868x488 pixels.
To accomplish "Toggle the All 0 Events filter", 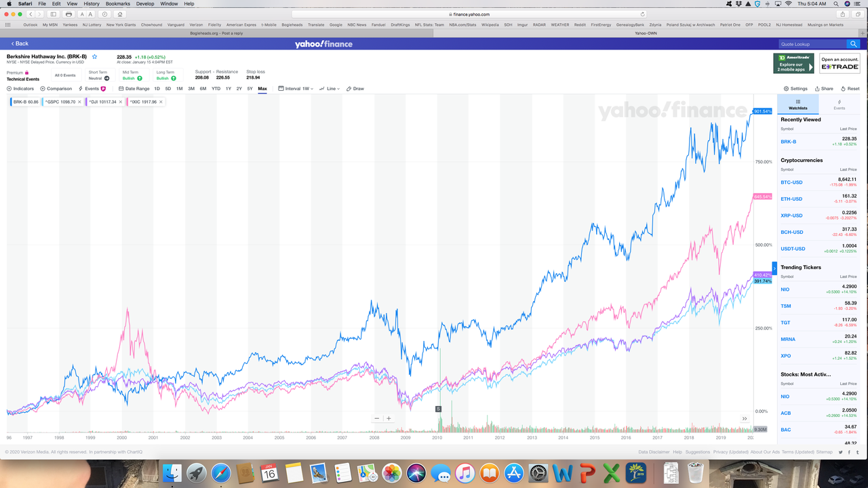I will point(65,75).
